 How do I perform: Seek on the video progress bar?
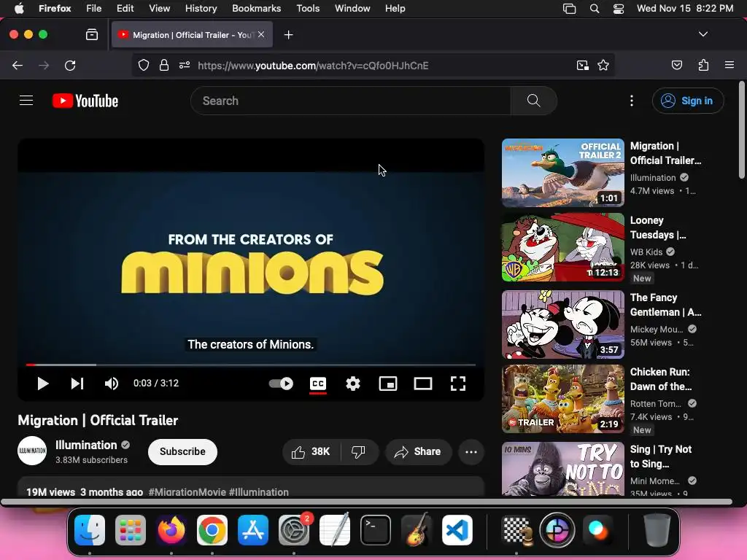[x=251, y=365]
